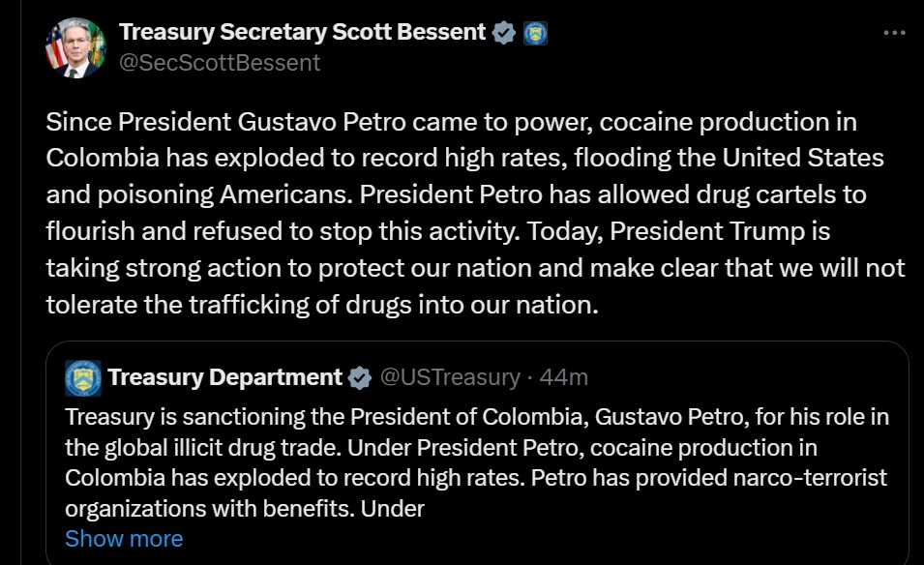The image size is (924, 565).
Task: Click the line beginning "taking strong action"
Action: [x=475, y=268]
